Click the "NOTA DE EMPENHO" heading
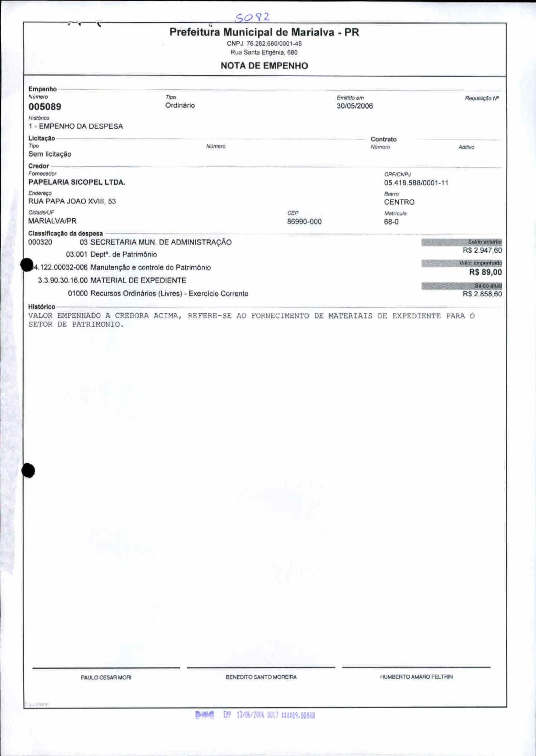 [x=264, y=66]
